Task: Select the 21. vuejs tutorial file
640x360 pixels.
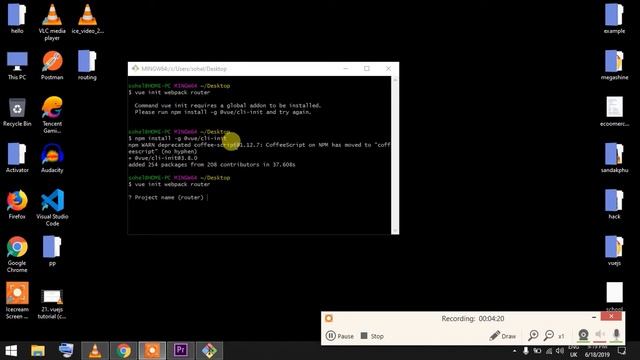Action: coord(52,303)
